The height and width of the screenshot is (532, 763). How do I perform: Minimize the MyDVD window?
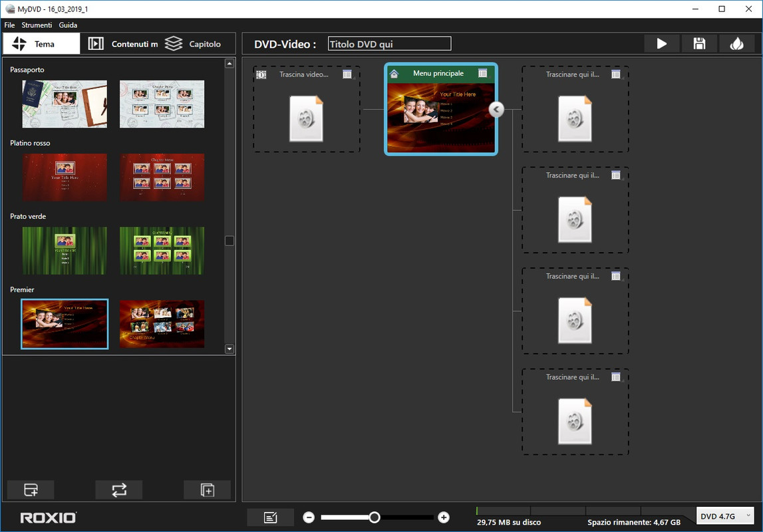(x=695, y=9)
